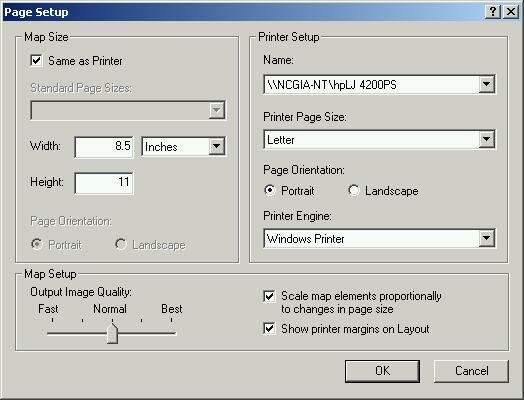Click the Standard Page Sizes dropdown arrow
Screen dimensions: 524x400
(x=217, y=110)
